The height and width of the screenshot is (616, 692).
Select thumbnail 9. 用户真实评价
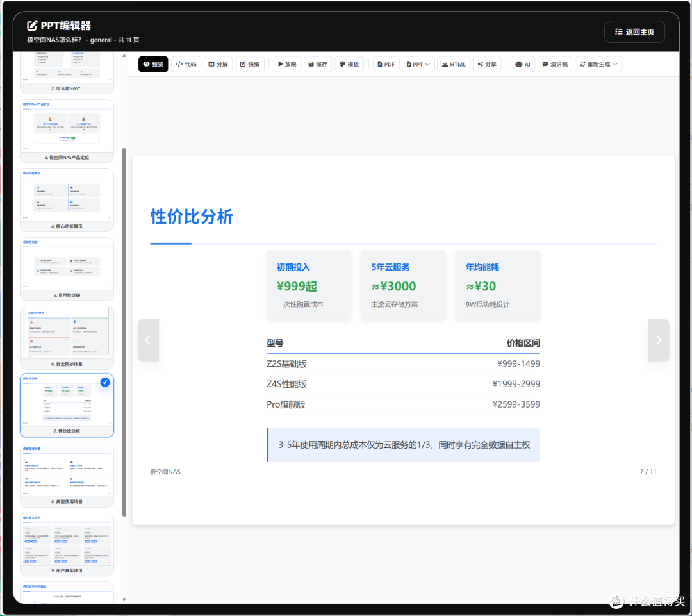pos(67,544)
